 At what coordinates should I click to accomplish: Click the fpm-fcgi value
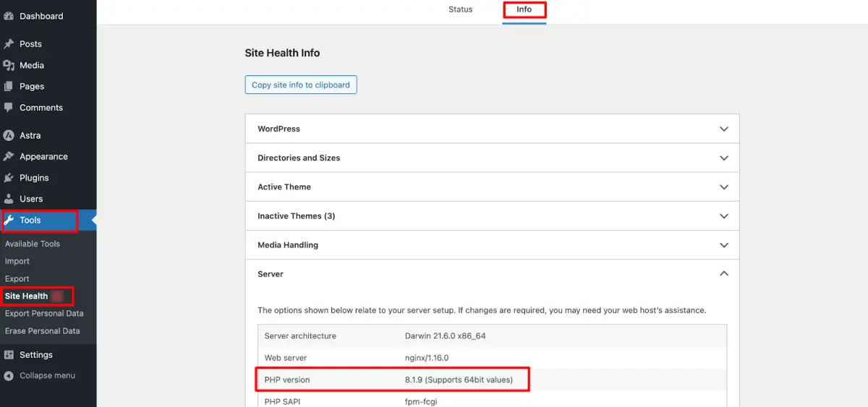pos(421,401)
